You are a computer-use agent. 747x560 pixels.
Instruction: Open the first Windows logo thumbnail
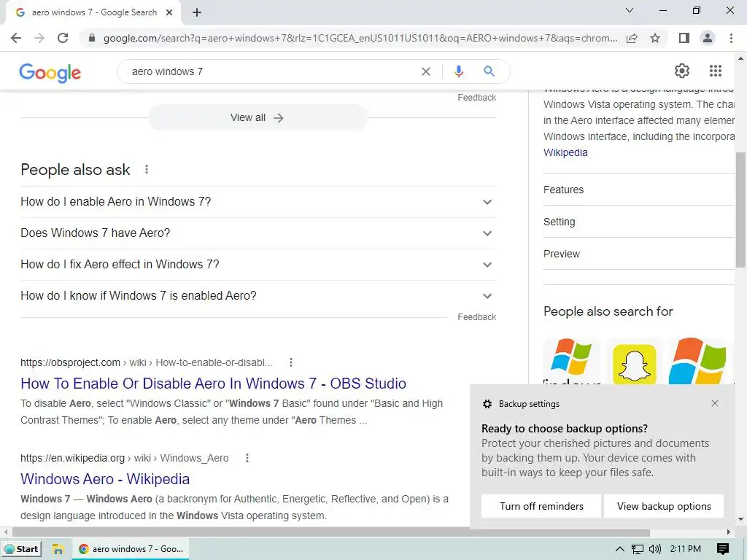click(571, 361)
